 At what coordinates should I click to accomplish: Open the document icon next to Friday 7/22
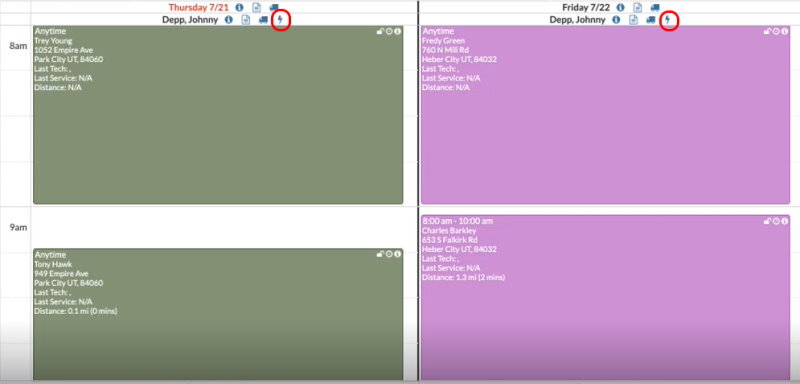(637, 8)
